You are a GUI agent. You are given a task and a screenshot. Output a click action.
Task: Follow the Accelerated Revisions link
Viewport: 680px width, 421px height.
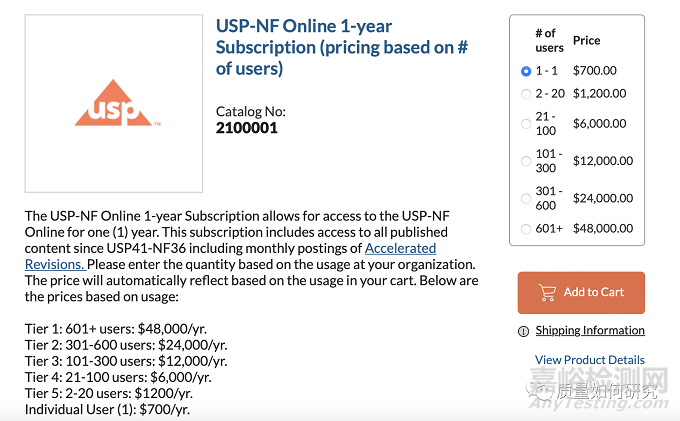click(x=400, y=248)
